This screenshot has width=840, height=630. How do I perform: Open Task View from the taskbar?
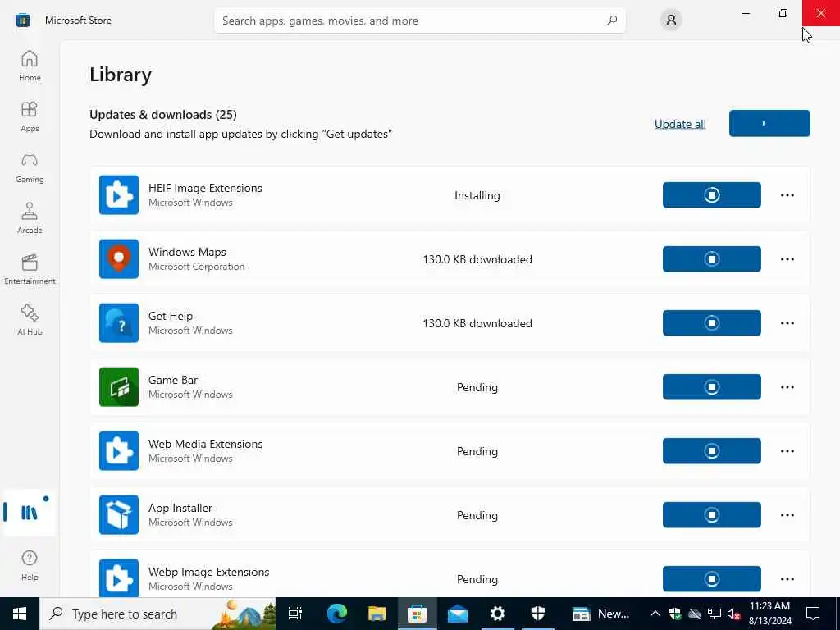[295, 614]
